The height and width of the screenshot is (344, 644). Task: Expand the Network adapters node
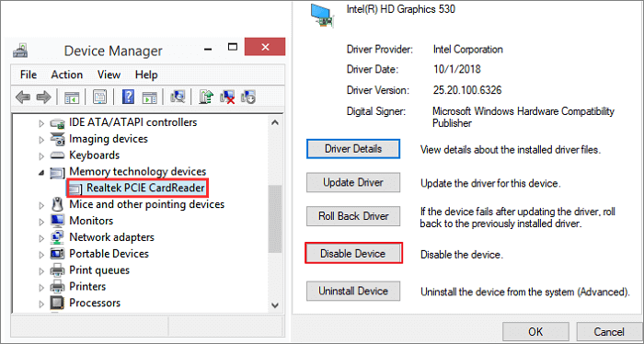[x=41, y=238]
